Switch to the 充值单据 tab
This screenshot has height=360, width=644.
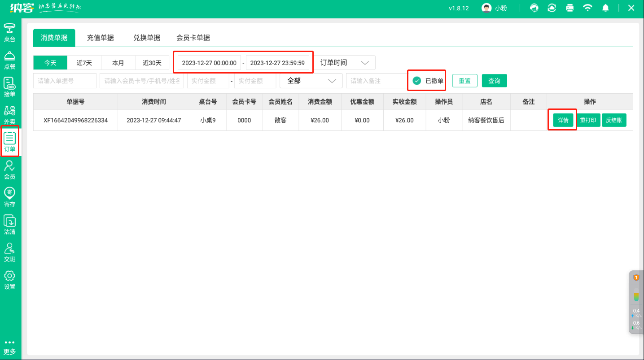101,38
